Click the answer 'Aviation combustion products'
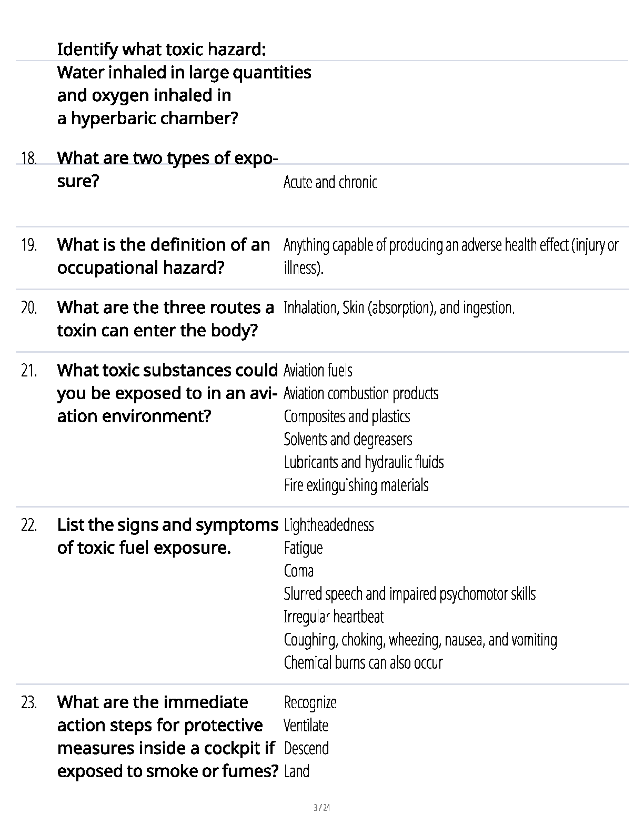The width and height of the screenshot is (644, 834). [361, 393]
